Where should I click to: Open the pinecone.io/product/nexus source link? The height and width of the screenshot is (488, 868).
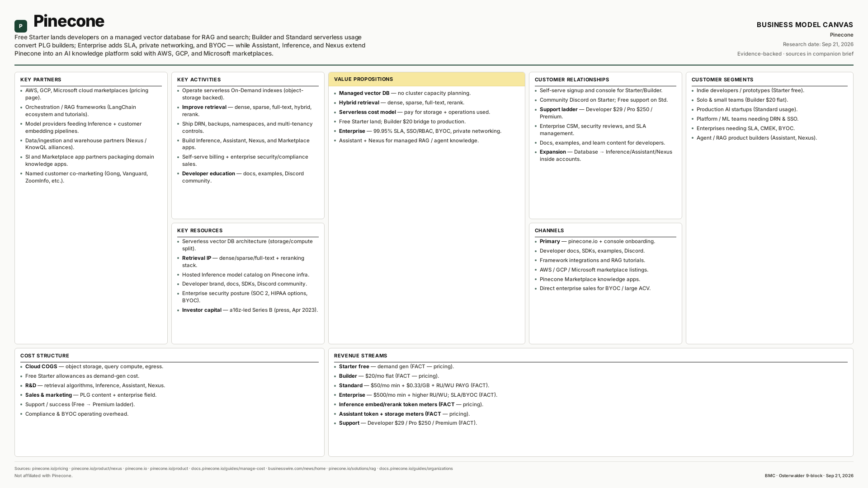pos(97,469)
